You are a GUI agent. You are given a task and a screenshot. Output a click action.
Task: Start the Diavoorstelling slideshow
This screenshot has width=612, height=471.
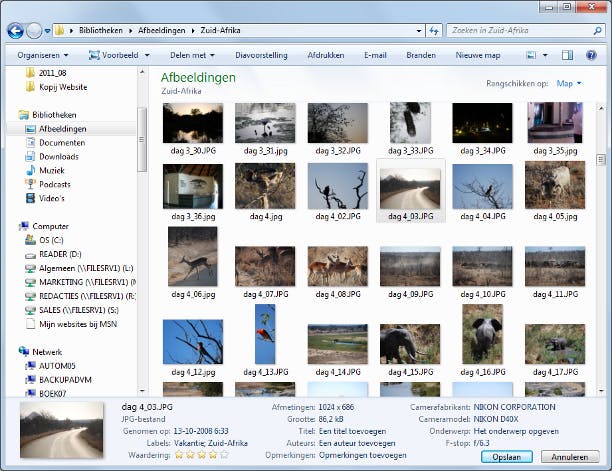[x=261, y=55]
